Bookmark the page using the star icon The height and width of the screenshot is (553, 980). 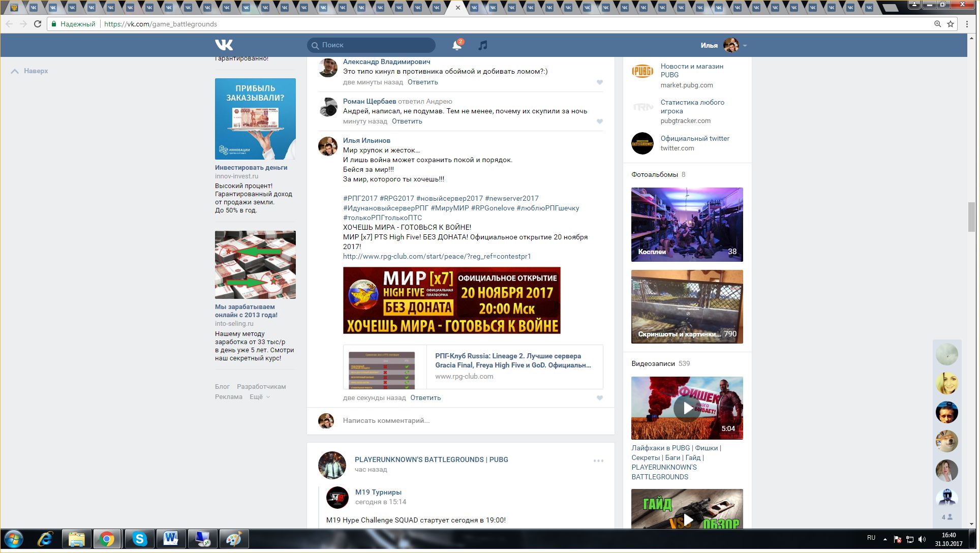coord(951,24)
